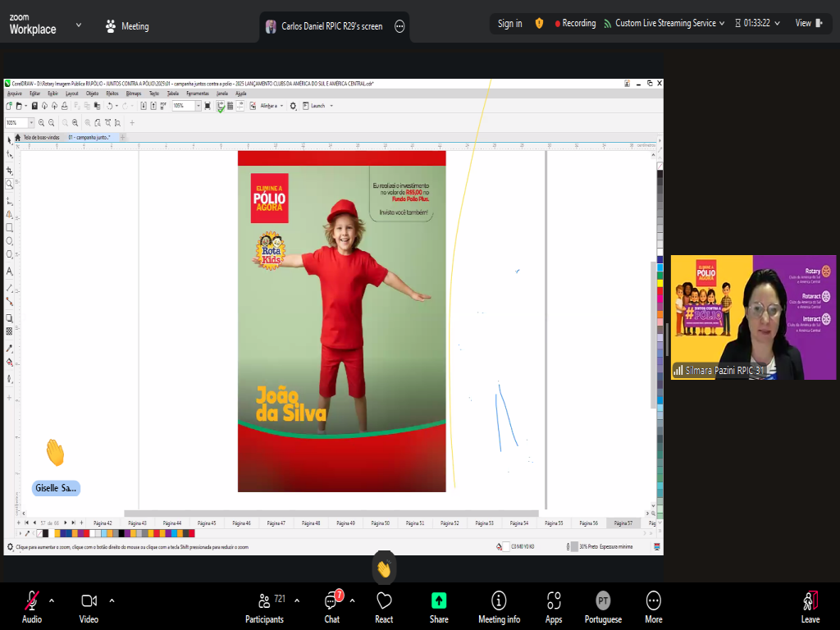Toggle the Video camera on
The image size is (840, 630).
pyautogui.click(x=89, y=605)
